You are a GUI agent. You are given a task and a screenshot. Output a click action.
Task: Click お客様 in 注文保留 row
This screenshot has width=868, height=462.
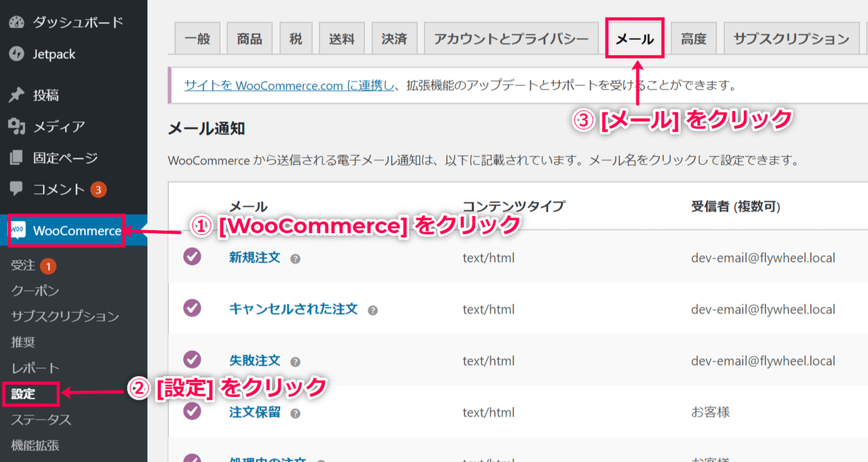[x=711, y=413]
